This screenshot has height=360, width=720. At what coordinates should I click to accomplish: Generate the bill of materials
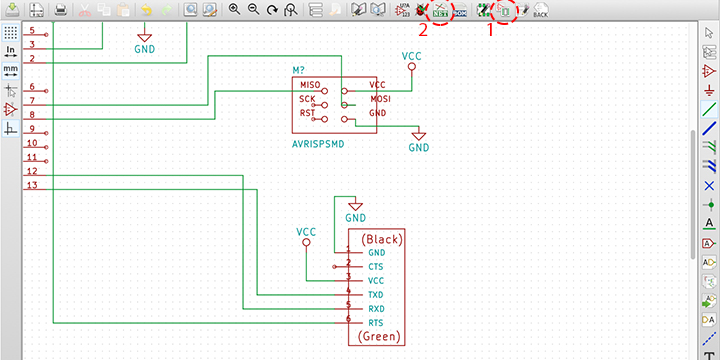coord(460,11)
